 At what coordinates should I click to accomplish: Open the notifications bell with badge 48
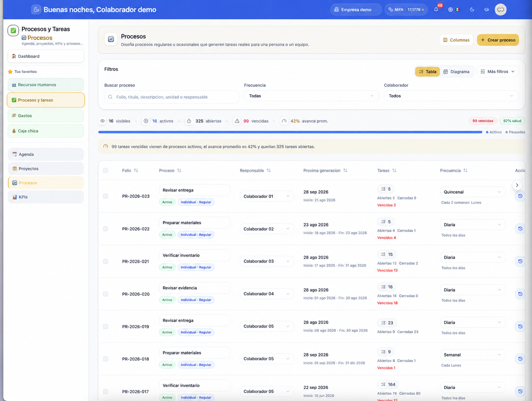coord(436,10)
